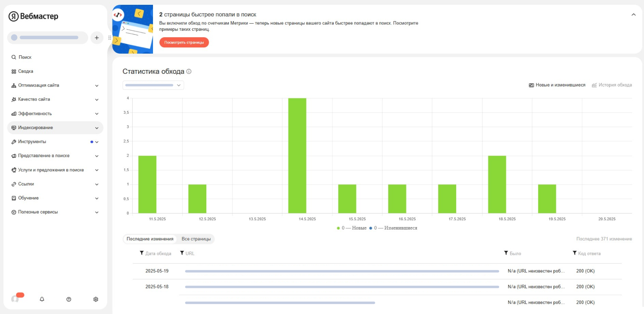Screen dimensions: 644x314
Task: Filter by URL funnel icon
Action: (x=182, y=253)
